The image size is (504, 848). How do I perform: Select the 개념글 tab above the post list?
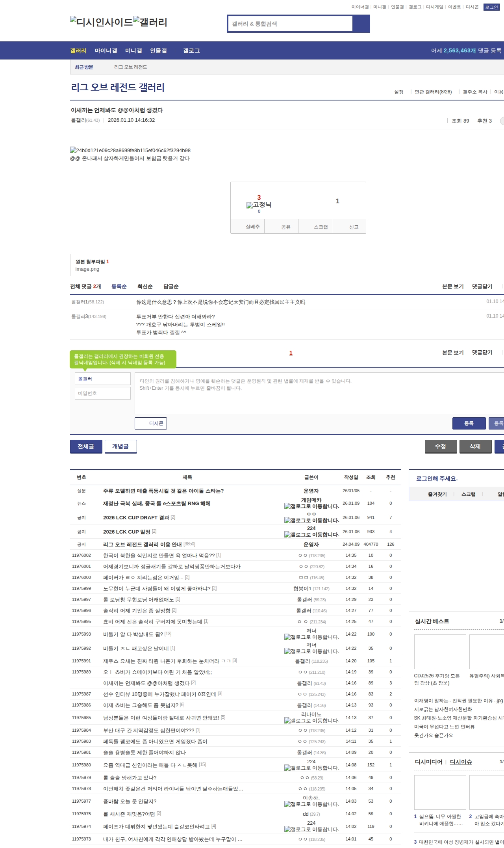(x=120, y=446)
